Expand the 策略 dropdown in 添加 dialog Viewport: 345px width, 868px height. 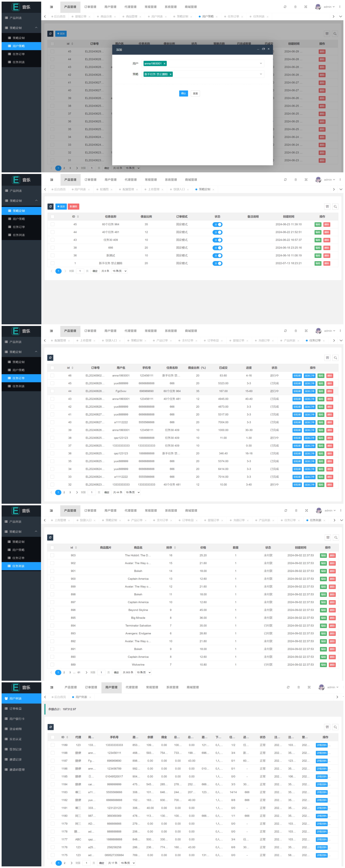(x=260, y=74)
